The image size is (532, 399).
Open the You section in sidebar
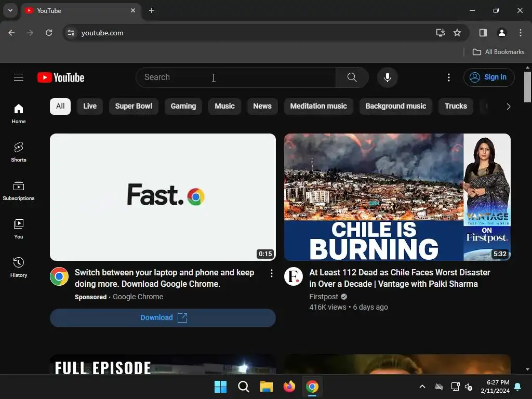point(19,229)
